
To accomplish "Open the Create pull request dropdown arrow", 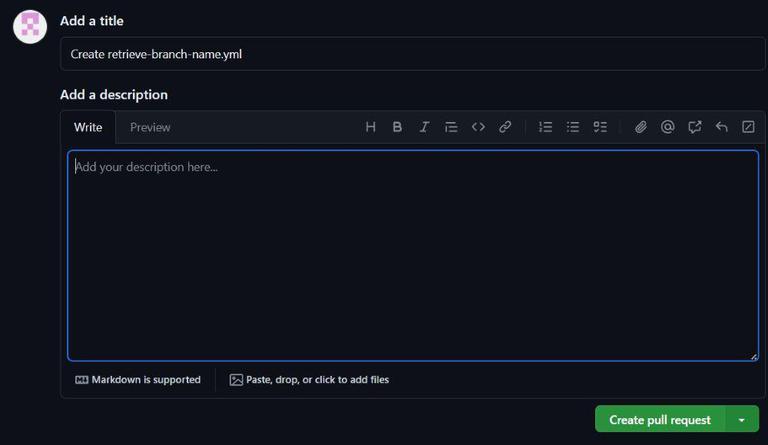I will pyautogui.click(x=742, y=420).
